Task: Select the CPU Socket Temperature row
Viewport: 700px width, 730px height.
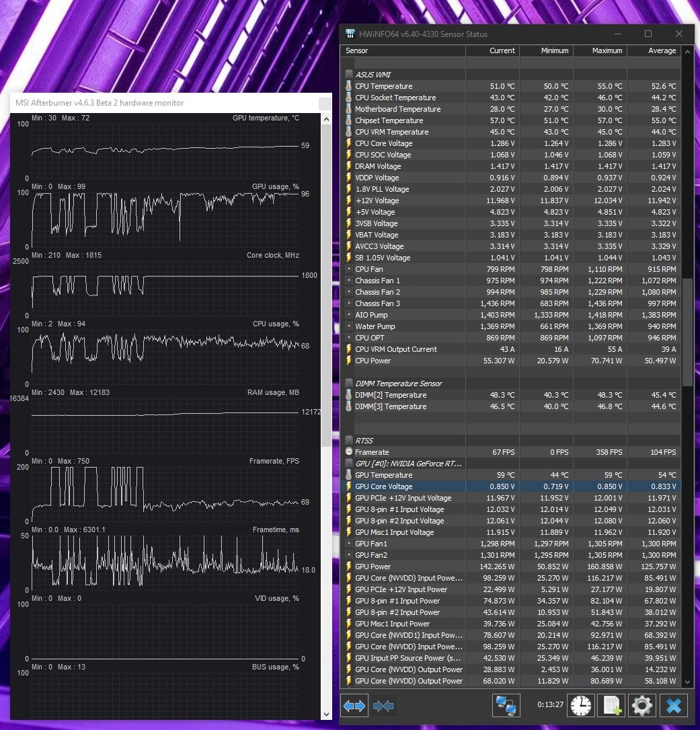Action: pyautogui.click(x=510, y=98)
